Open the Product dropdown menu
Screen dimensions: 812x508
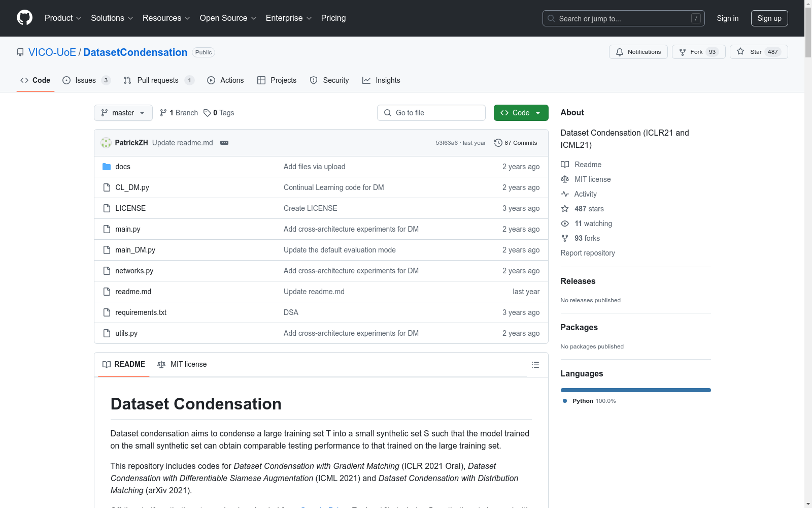(63, 18)
